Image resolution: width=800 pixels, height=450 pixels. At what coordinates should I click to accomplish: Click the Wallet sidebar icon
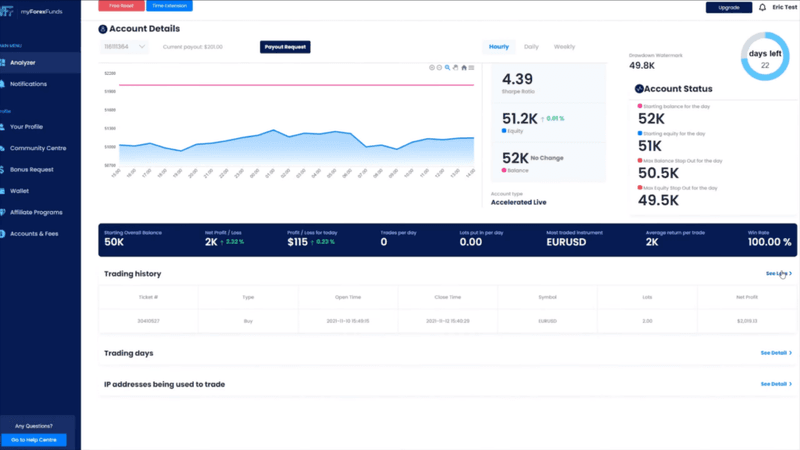[3, 191]
